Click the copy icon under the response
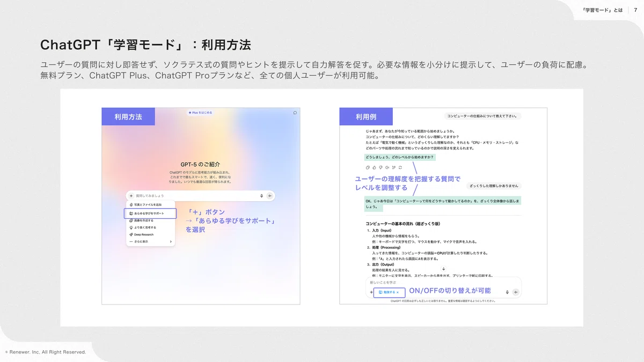This screenshot has width=644, height=362. coord(368,167)
